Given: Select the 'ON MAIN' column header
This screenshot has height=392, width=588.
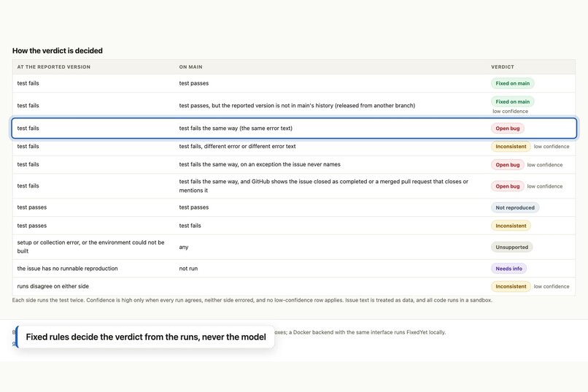Looking at the screenshot, I should (x=190, y=66).
